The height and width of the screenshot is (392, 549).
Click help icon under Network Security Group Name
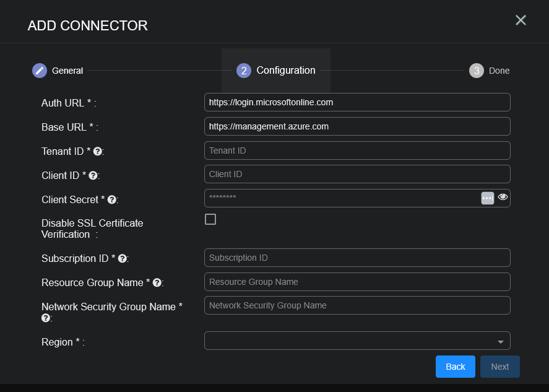pyautogui.click(x=45, y=318)
